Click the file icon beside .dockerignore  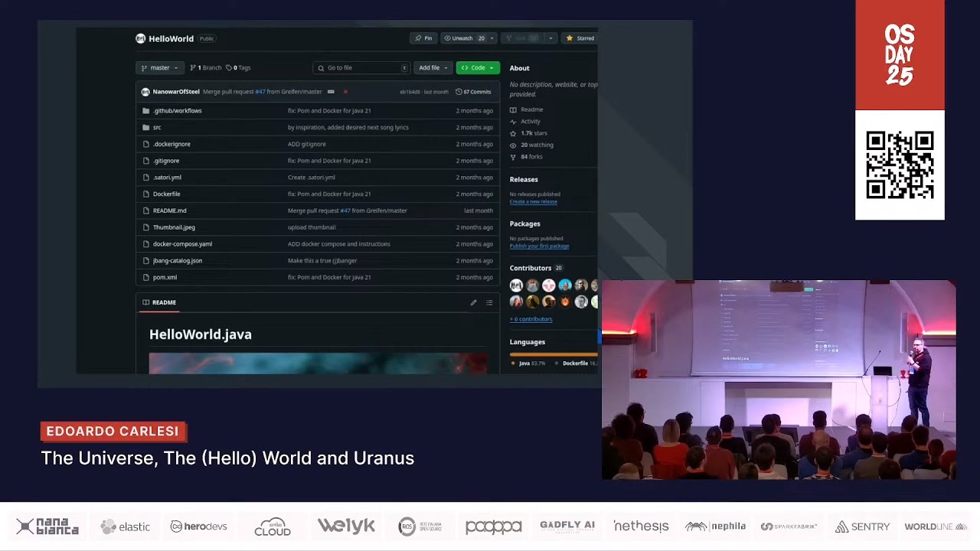145,144
